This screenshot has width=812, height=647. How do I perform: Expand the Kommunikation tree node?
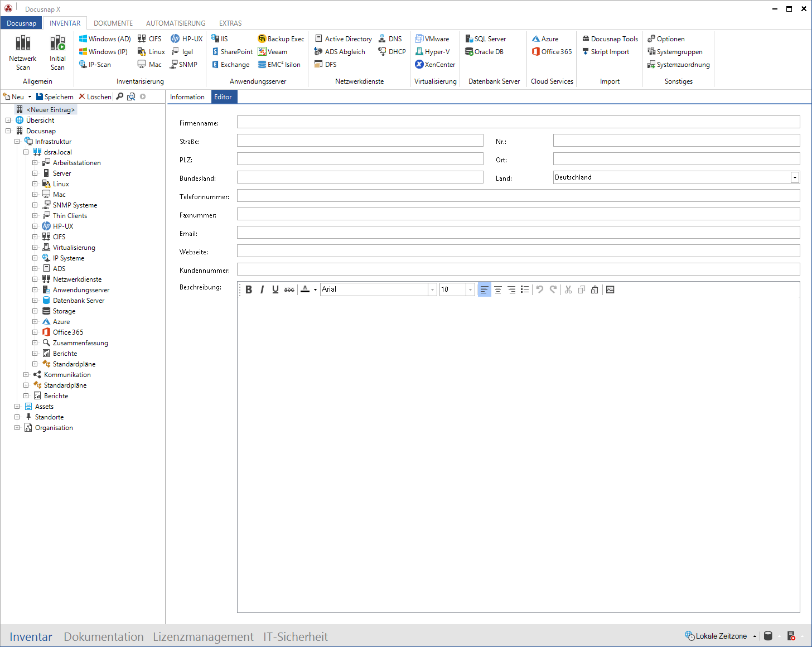coord(26,375)
